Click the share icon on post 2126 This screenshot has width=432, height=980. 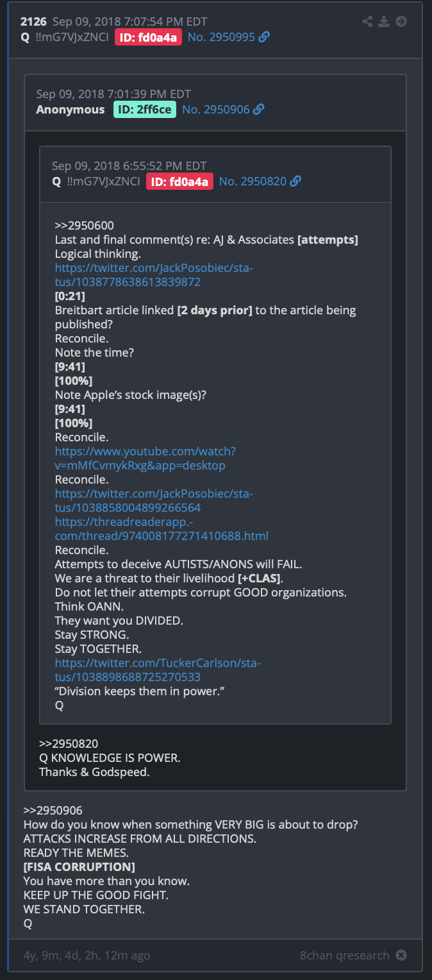[367, 22]
